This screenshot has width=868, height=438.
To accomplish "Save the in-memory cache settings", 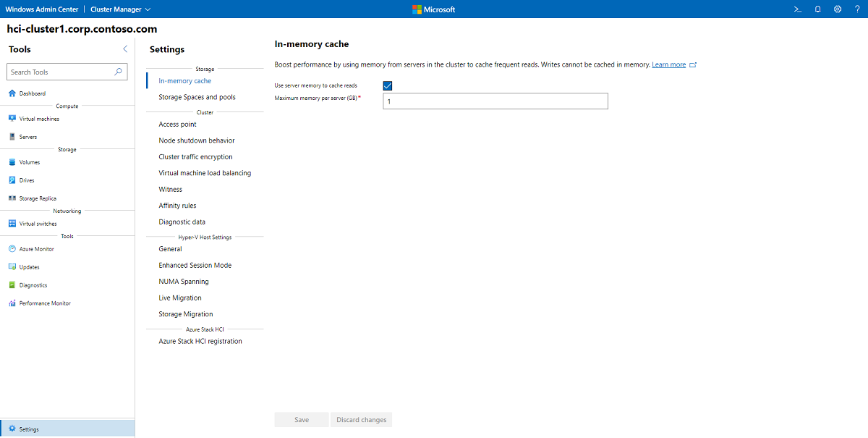I will pos(301,419).
